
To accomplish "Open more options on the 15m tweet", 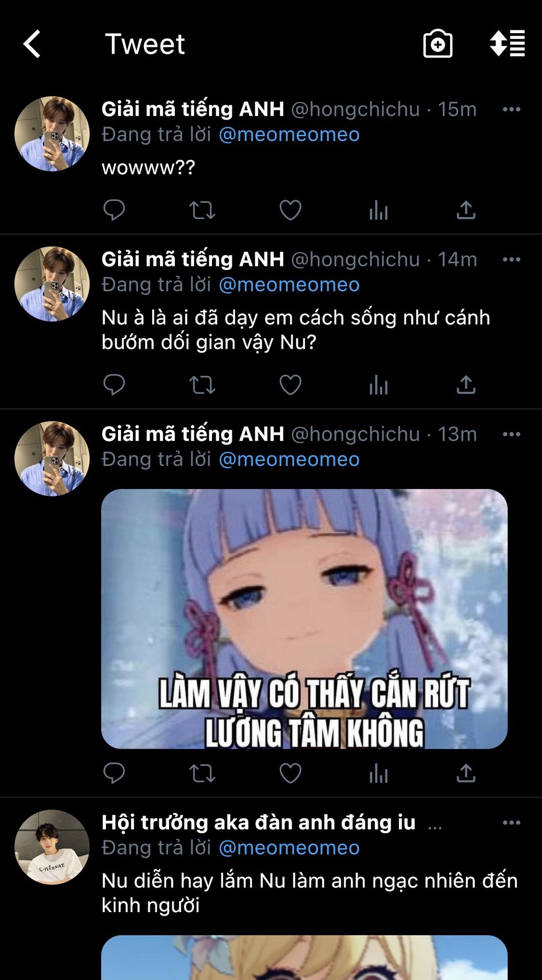I will coord(511,109).
